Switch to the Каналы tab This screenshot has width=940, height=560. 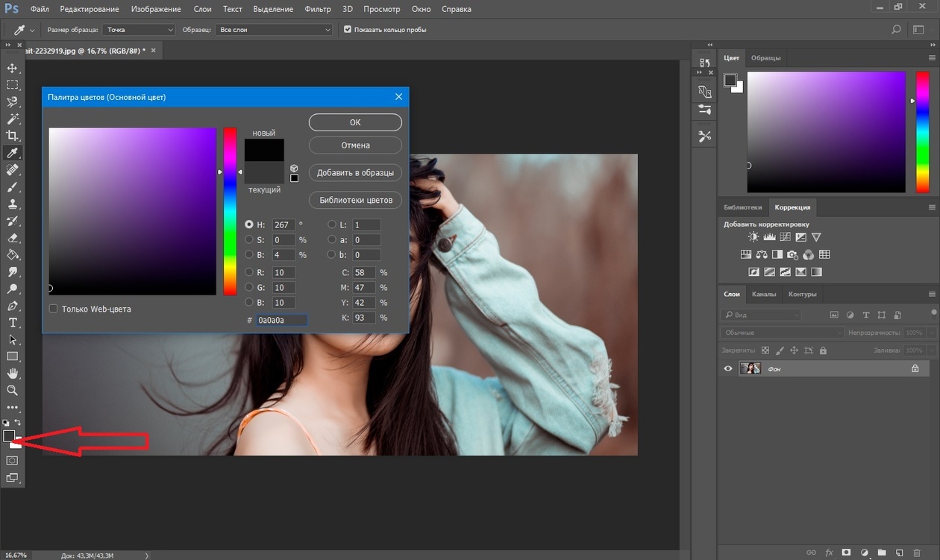point(763,294)
